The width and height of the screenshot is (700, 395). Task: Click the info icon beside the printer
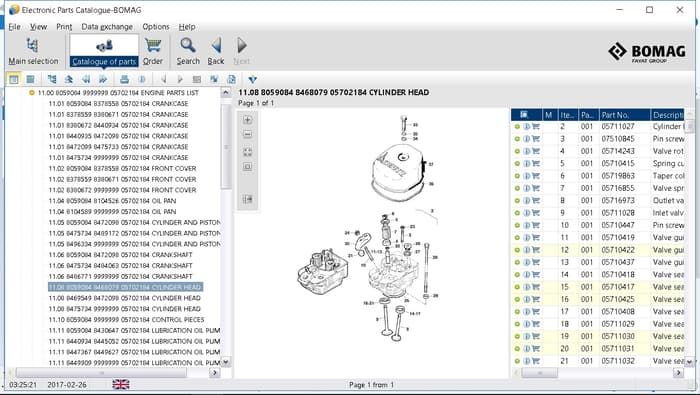(142, 79)
